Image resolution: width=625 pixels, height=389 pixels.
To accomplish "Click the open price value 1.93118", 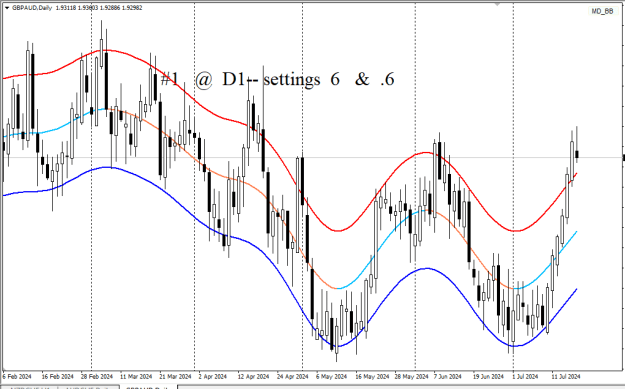I will 65,8.
